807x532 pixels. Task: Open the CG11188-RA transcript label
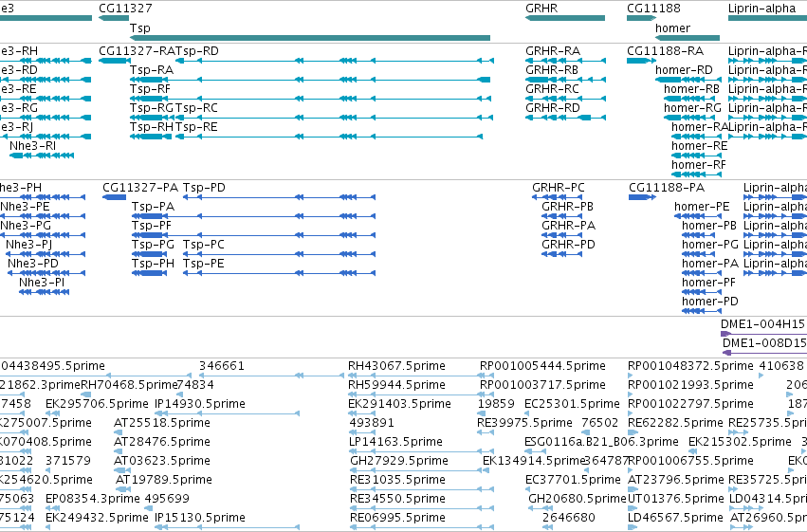pyautogui.click(x=665, y=51)
